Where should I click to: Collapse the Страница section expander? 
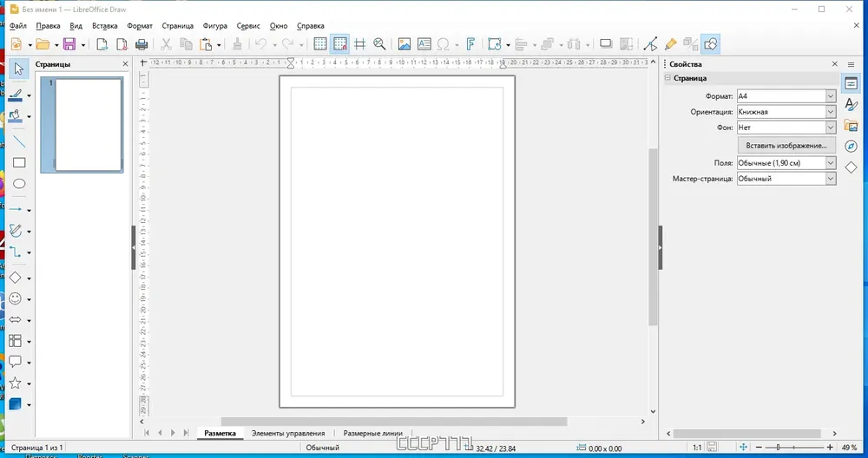click(x=667, y=78)
